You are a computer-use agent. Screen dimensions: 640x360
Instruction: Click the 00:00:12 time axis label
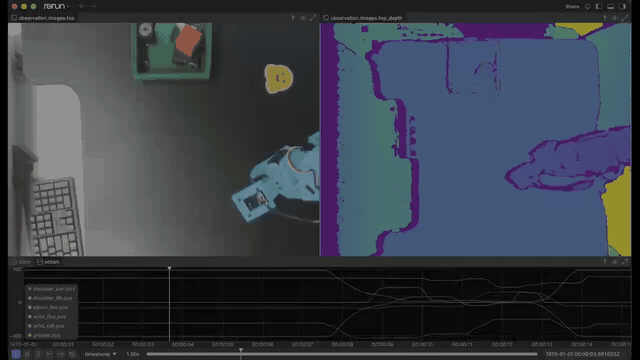pos(502,344)
